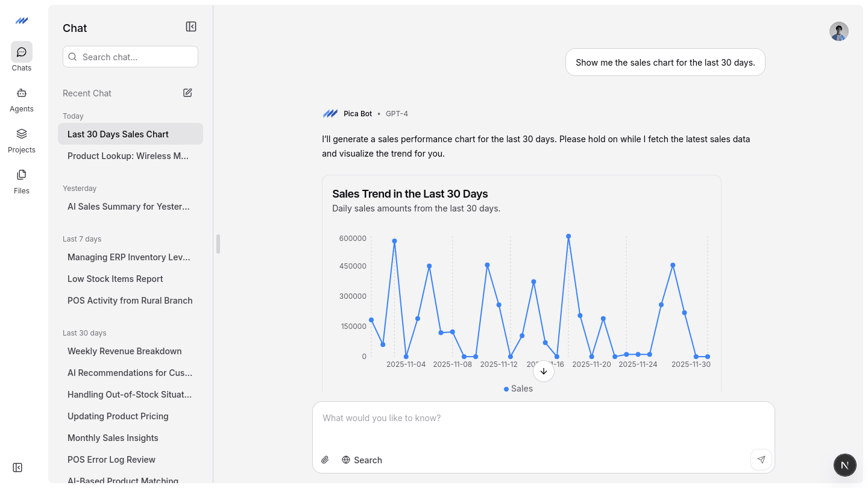Click the 'Sales Trend in the Last 30 Days' title
Viewport: 868px width, 488px height.
pyautogui.click(x=410, y=194)
